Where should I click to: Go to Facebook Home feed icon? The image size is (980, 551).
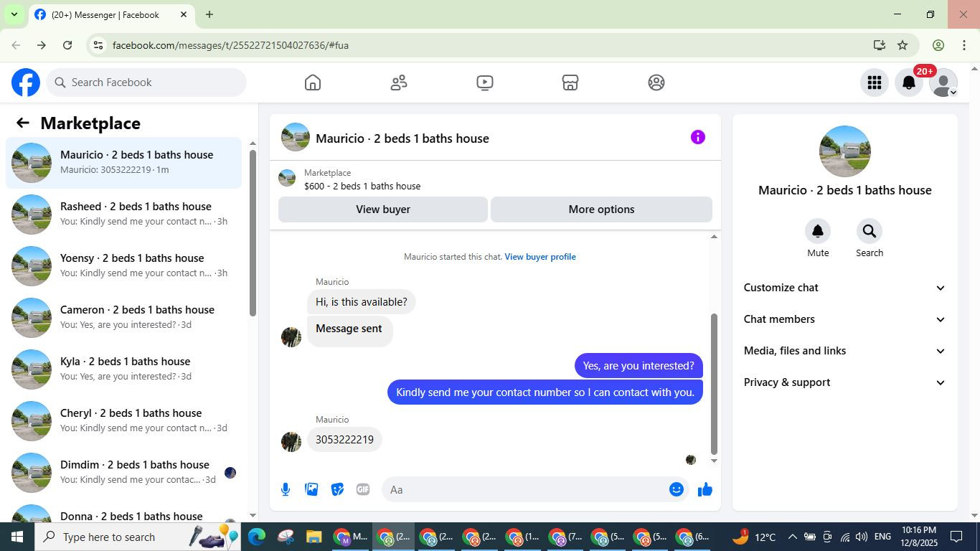point(313,83)
